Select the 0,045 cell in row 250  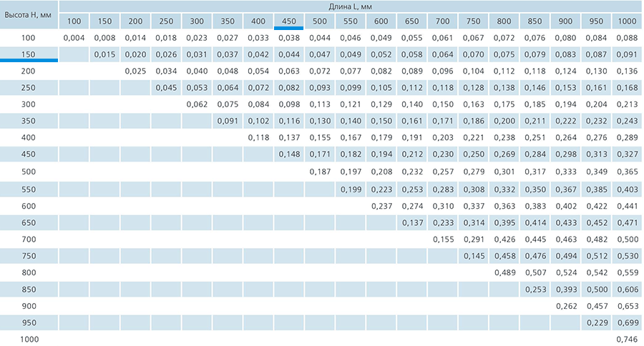tap(166, 88)
